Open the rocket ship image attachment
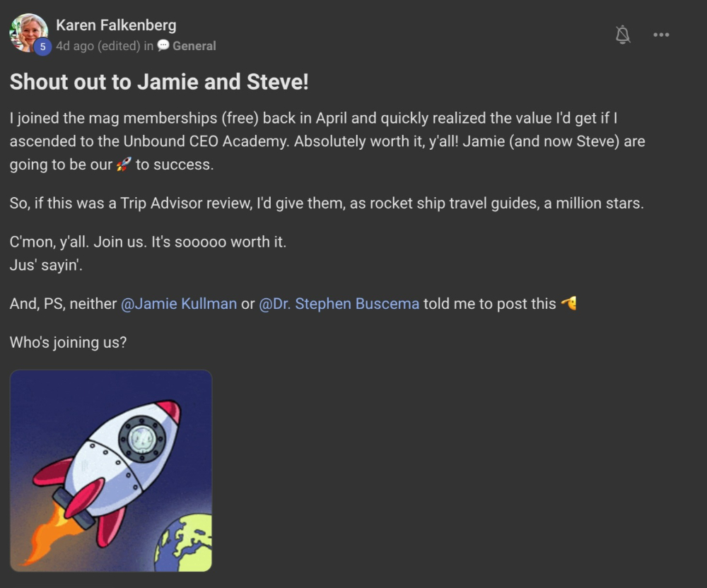Screen dimensions: 707x588 click(111, 471)
